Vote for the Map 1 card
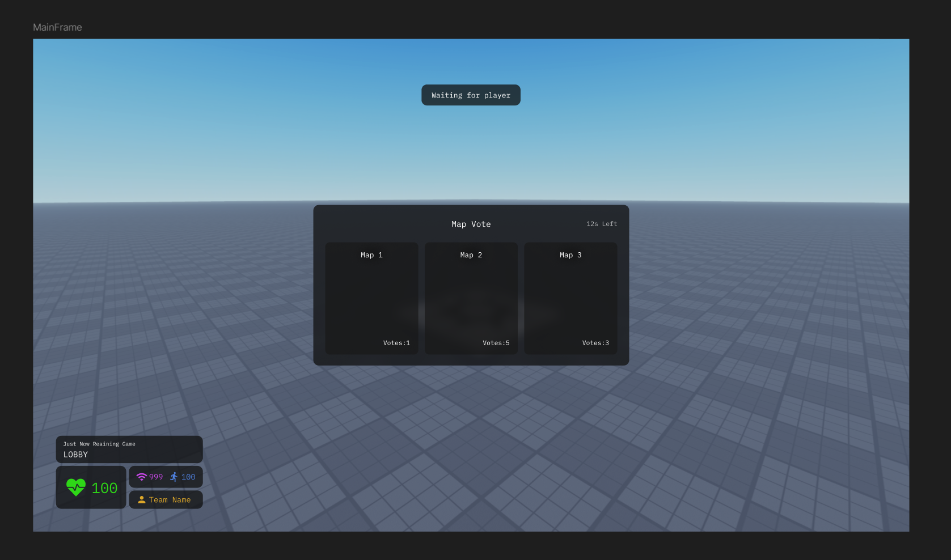This screenshot has height=560, width=951. click(x=371, y=299)
